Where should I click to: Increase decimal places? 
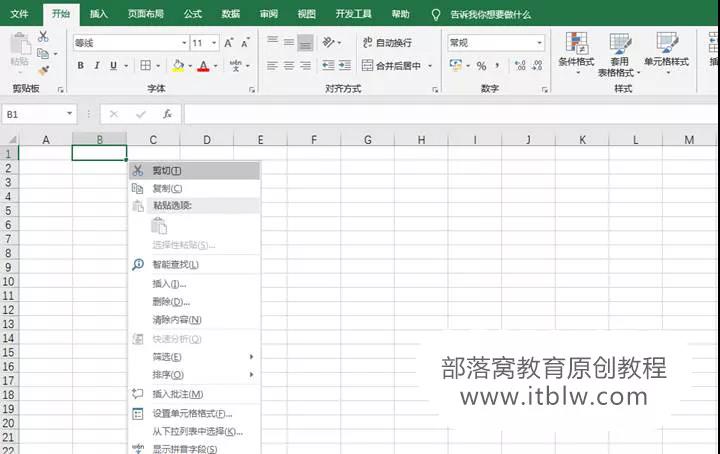coord(520,66)
